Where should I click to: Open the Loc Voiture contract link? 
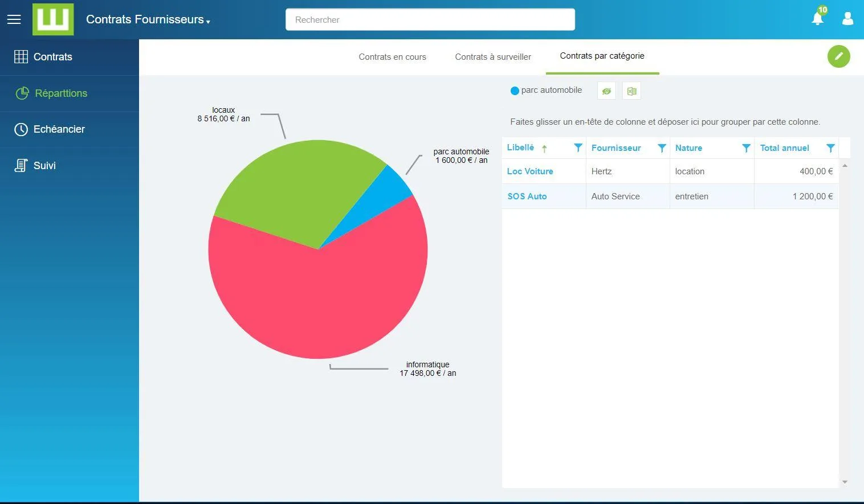(530, 171)
